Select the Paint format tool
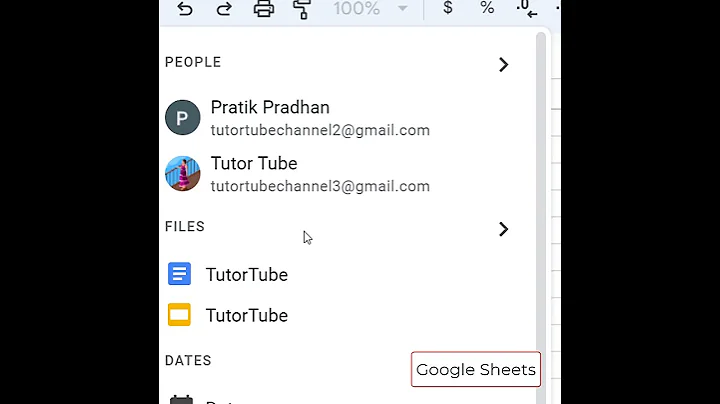Viewport: 720px width, 404px height. point(302,9)
